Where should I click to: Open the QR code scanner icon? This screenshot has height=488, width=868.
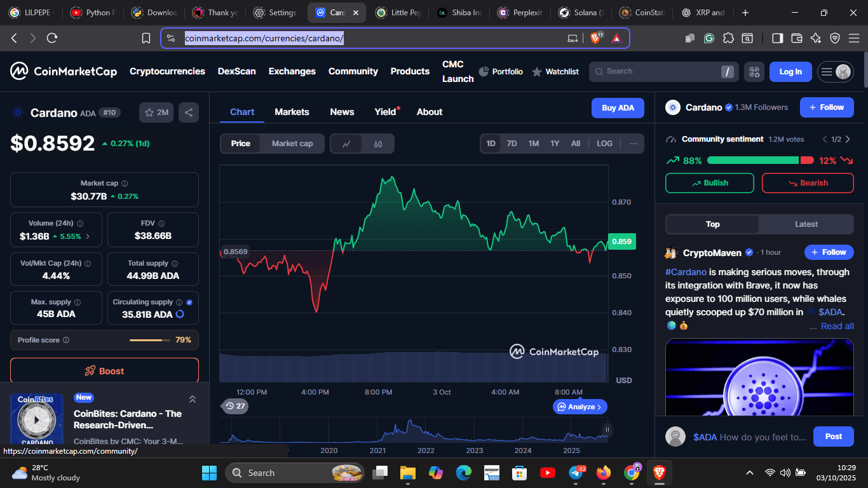coord(754,72)
